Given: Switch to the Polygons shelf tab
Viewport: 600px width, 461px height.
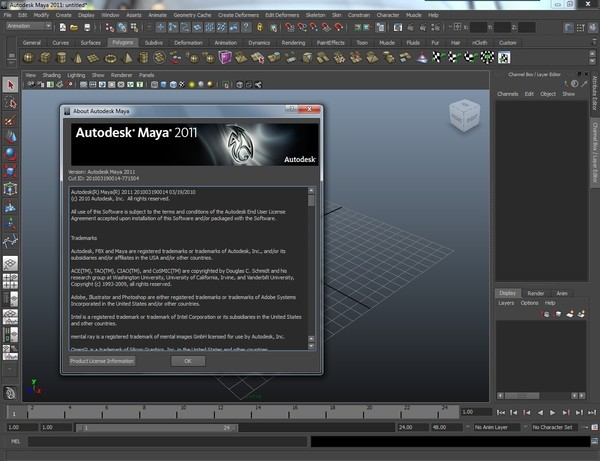Looking at the screenshot, I should click(123, 42).
